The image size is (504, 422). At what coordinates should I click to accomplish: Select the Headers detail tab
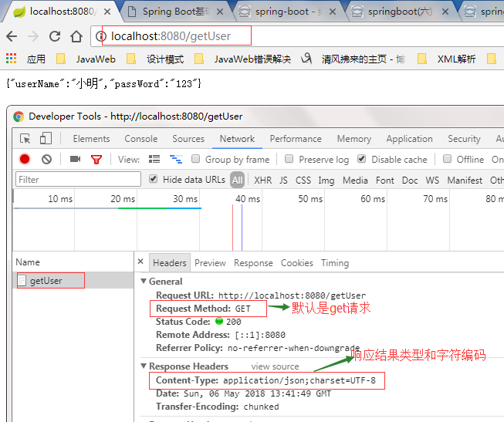click(169, 263)
